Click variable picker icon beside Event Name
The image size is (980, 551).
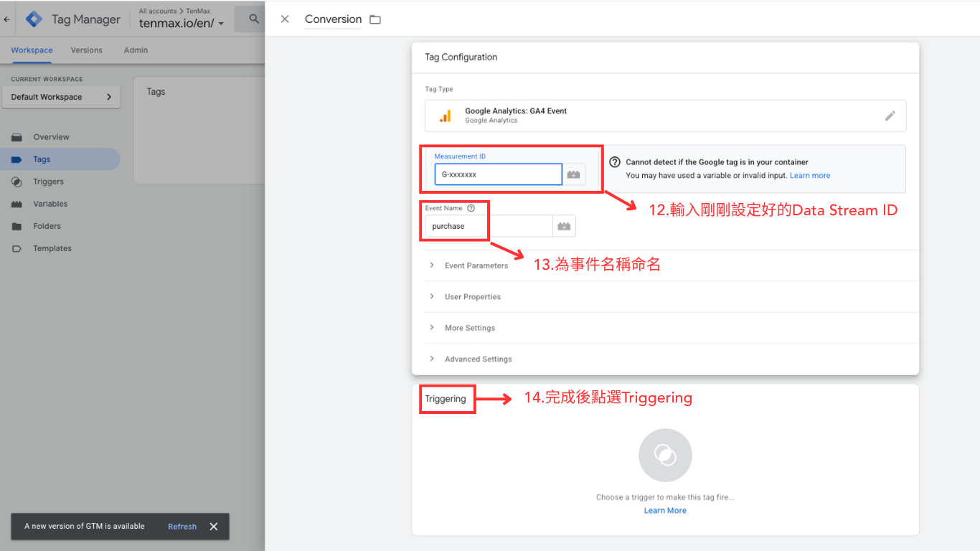pos(564,226)
